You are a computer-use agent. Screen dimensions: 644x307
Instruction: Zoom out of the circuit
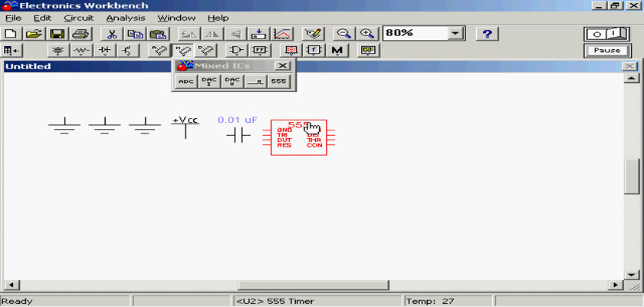click(344, 34)
